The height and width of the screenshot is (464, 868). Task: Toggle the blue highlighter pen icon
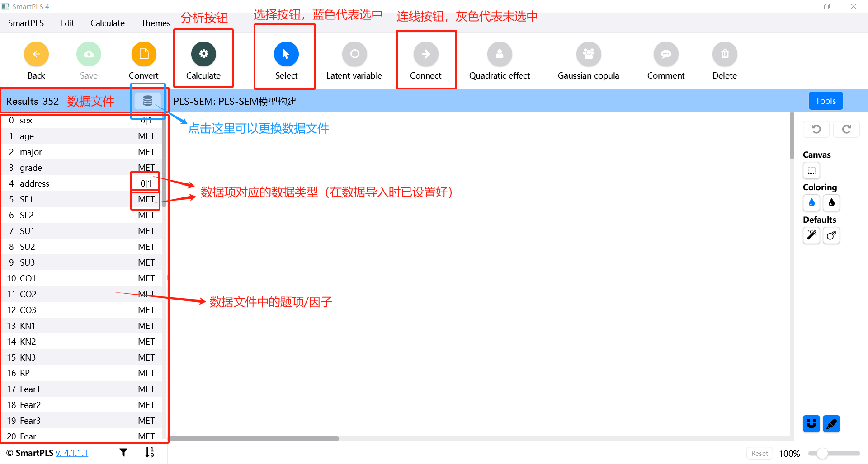pos(831,424)
